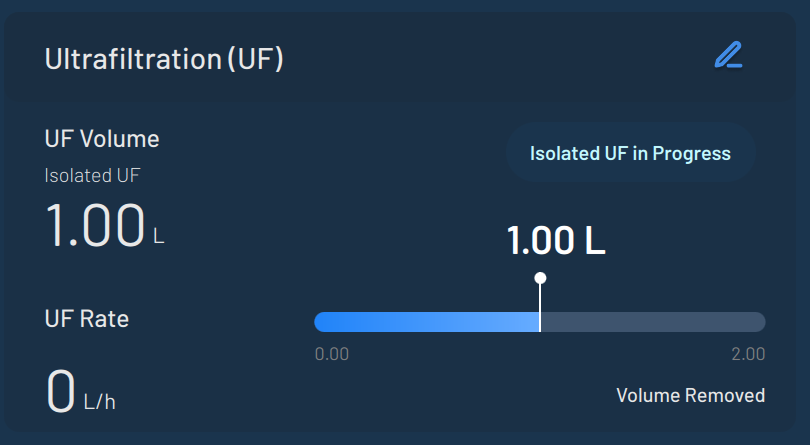The height and width of the screenshot is (445, 810).
Task: Select the UF Volume label
Action: (x=102, y=139)
